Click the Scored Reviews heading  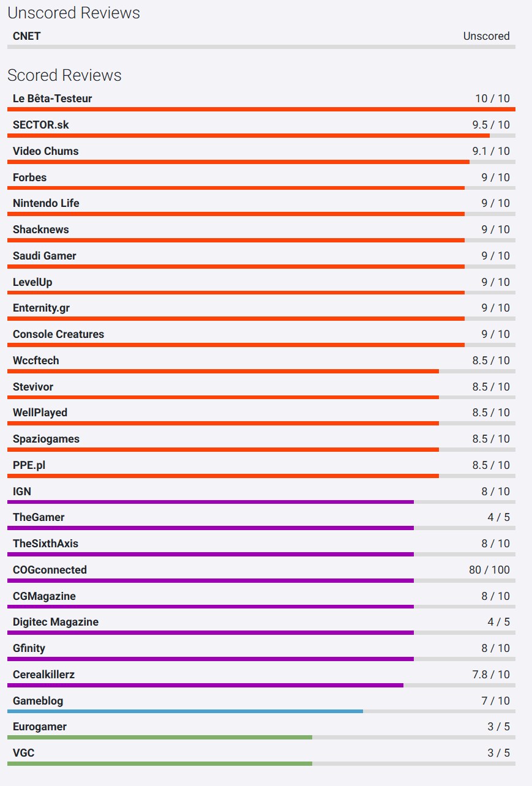(x=64, y=75)
